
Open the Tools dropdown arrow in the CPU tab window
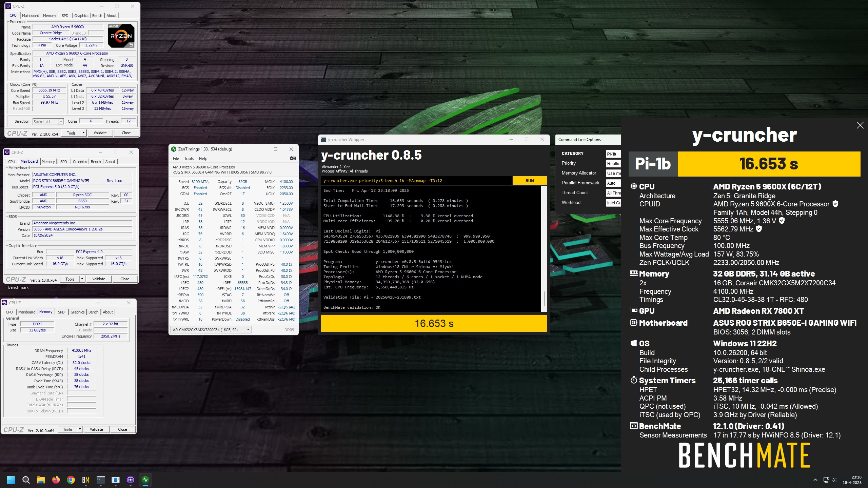83,133
